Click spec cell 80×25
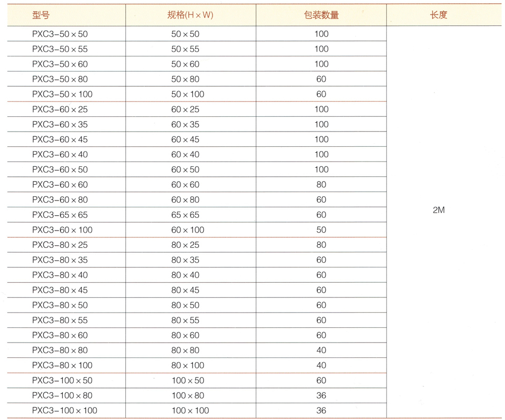Viewport: 505px width, 420px height. [x=185, y=245]
